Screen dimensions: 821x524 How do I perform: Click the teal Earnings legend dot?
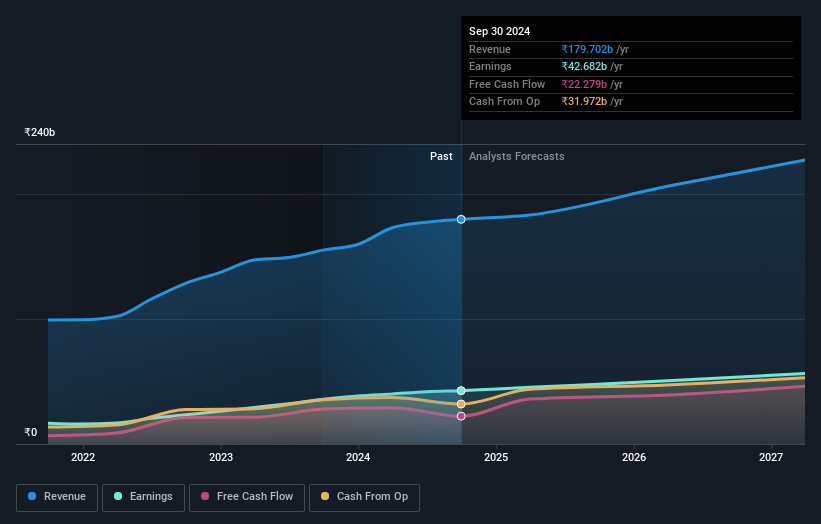point(118,496)
